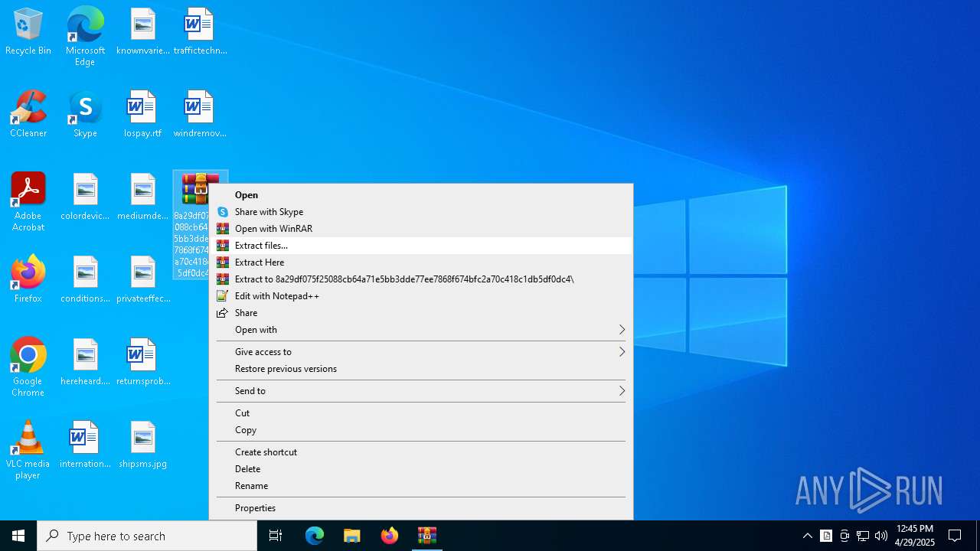This screenshot has width=980, height=551.
Task: Select the hereheard... image file icon
Action: pyautogui.click(x=85, y=363)
